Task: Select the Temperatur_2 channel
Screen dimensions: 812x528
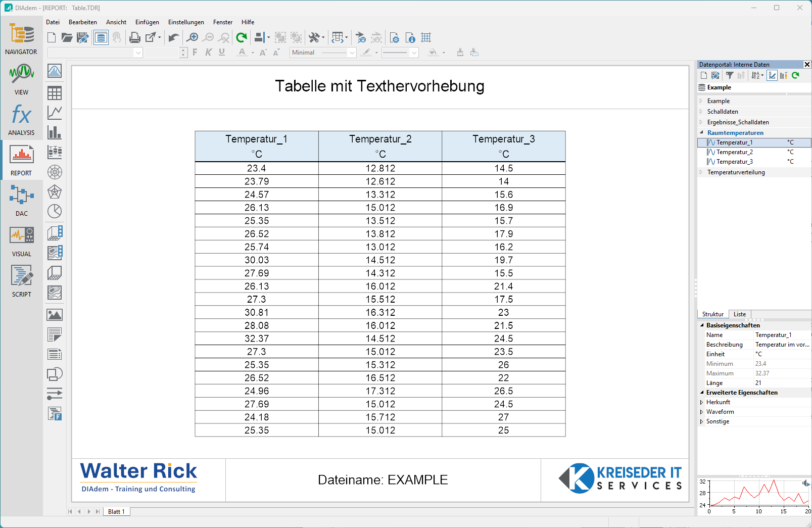Action: pyautogui.click(x=734, y=152)
